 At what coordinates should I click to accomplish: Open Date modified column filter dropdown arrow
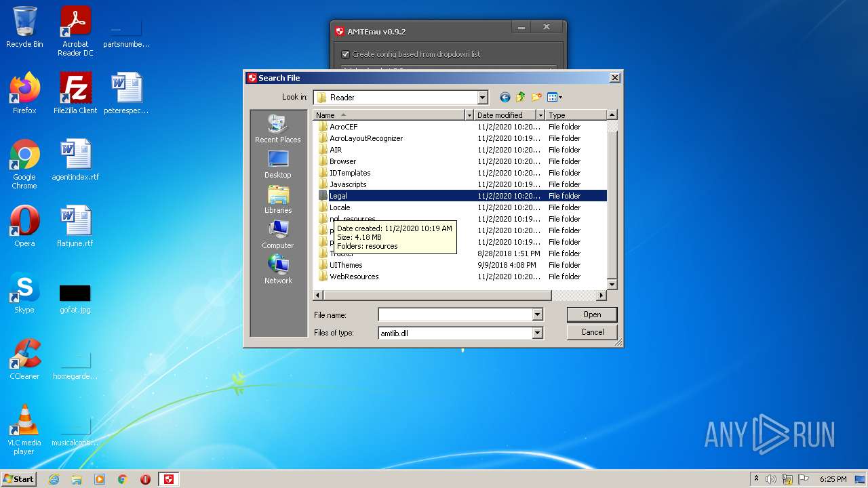click(x=540, y=115)
